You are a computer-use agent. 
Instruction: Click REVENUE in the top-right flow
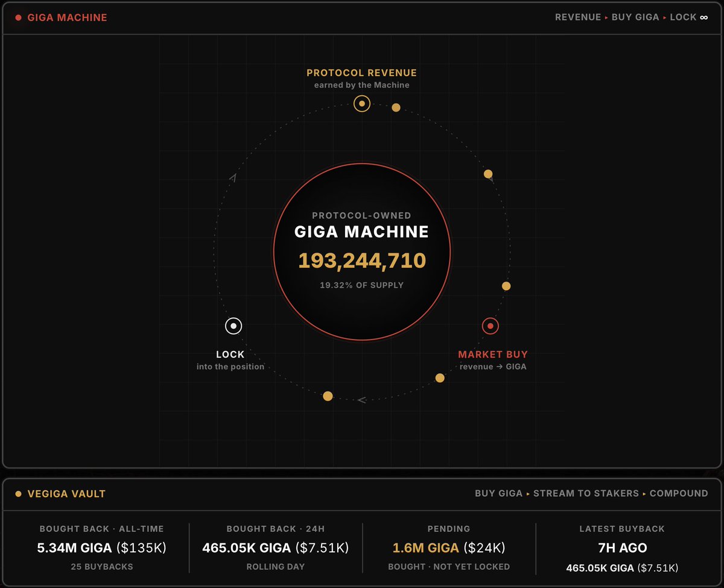578,17
